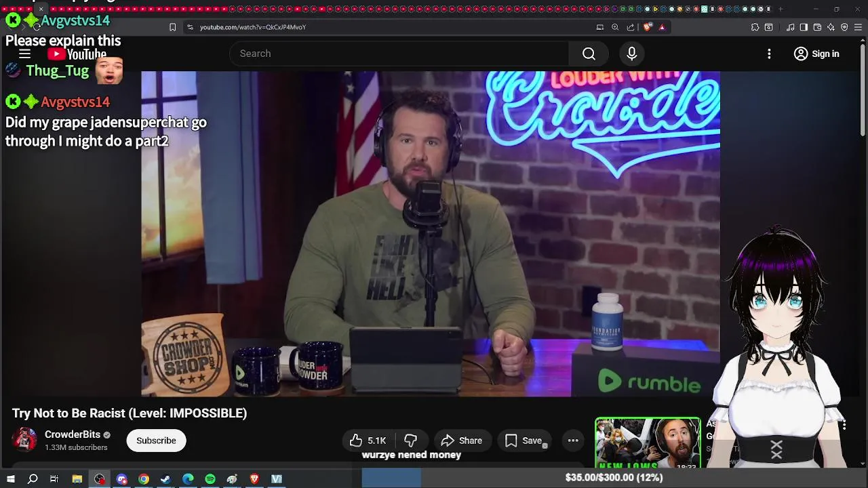Open recommended video three-dot options
868x488 pixels.
(844, 425)
